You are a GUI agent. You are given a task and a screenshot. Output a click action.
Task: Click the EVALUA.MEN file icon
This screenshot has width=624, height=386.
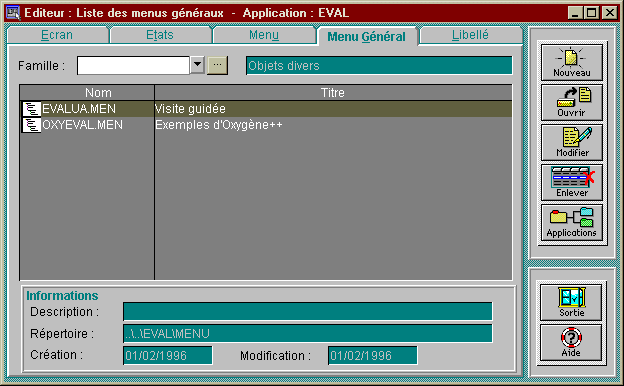(31, 109)
